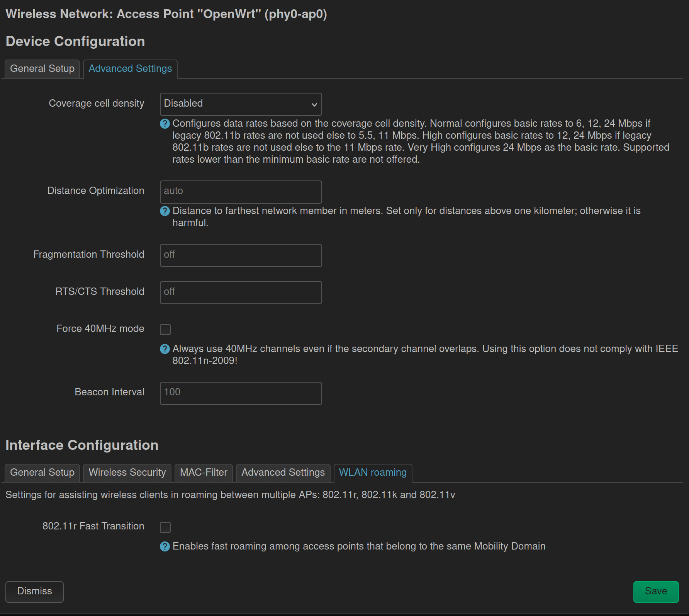Image resolution: width=689 pixels, height=616 pixels.
Task: Click the 802.11r Fast Transition label
Action: pos(93,526)
